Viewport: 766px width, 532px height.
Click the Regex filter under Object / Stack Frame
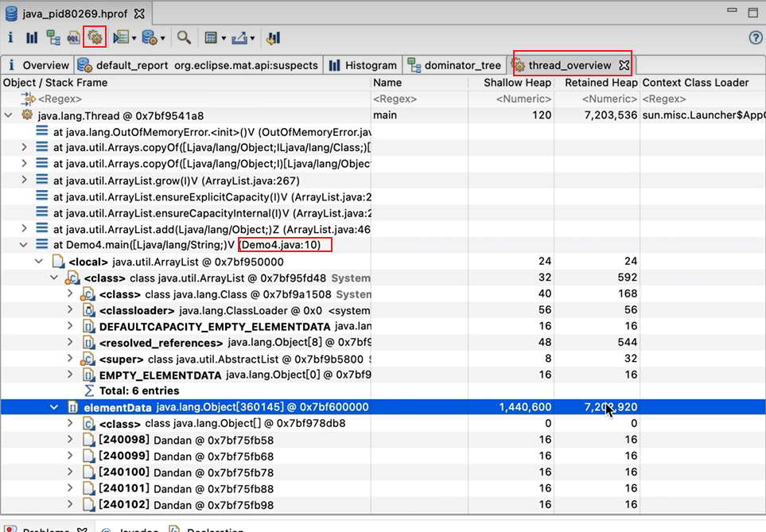pyautogui.click(x=64, y=99)
